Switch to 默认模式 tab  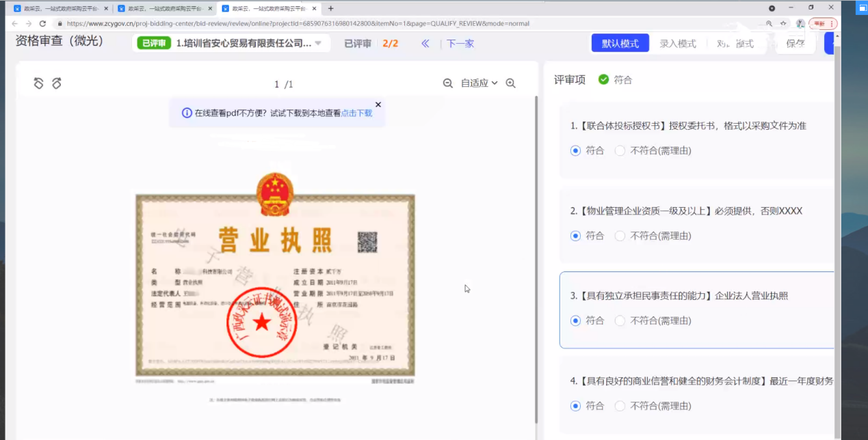pos(620,44)
